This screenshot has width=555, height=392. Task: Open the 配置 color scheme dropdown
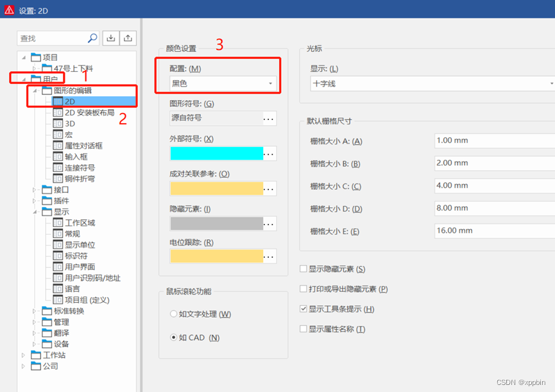[x=223, y=83]
